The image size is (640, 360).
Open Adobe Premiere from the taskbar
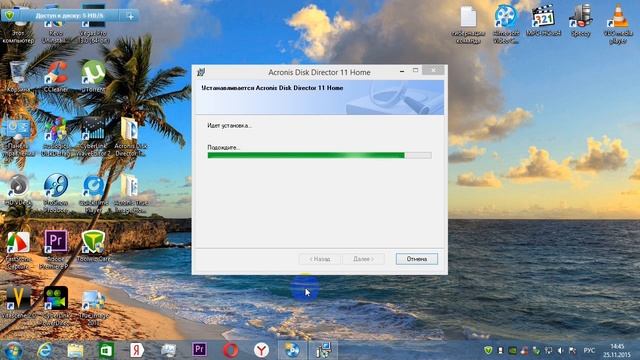click(199, 350)
